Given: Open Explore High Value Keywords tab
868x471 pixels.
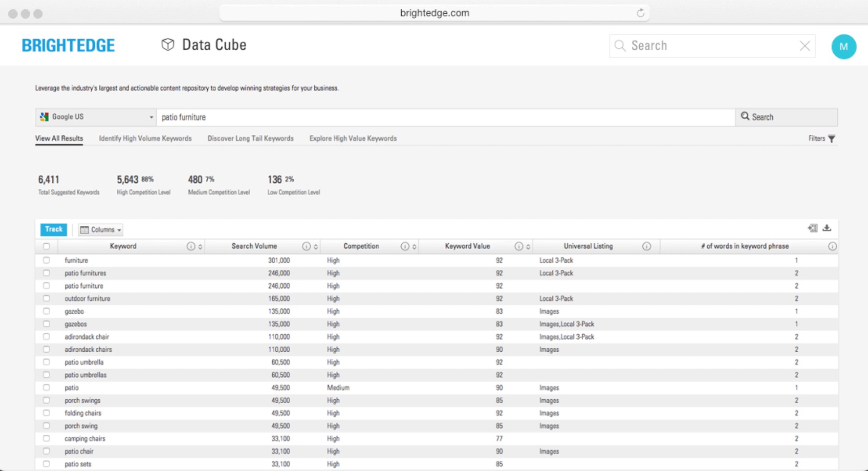Looking at the screenshot, I should [x=353, y=138].
